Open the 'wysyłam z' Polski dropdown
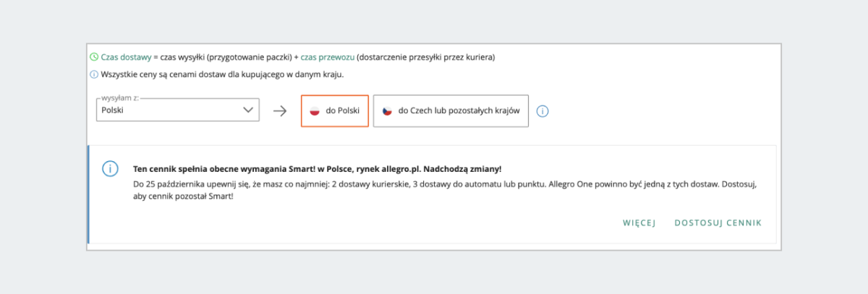Viewport: 868px width, 294px height. click(x=178, y=111)
